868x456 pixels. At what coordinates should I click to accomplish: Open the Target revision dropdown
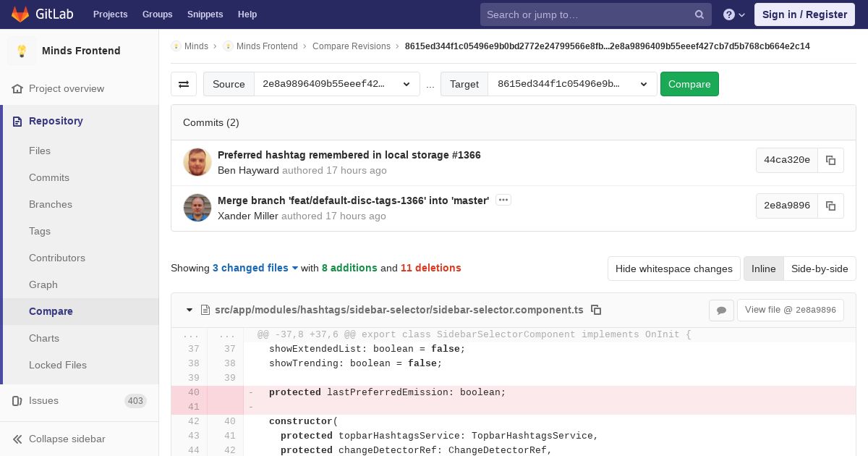(x=572, y=84)
